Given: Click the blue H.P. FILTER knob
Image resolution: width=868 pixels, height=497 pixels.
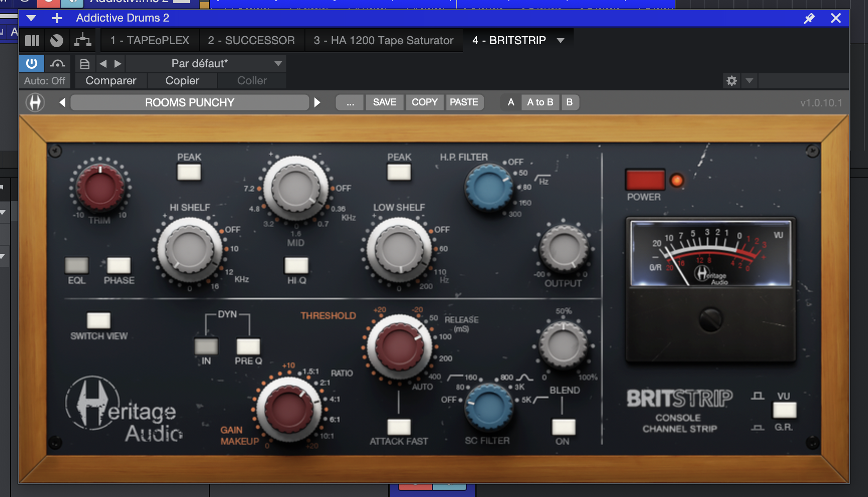Looking at the screenshot, I should tap(489, 187).
